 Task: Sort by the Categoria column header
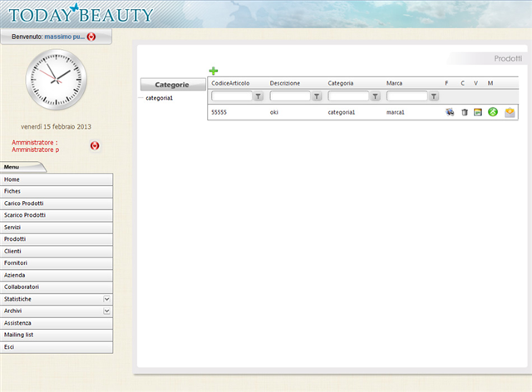click(340, 83)
